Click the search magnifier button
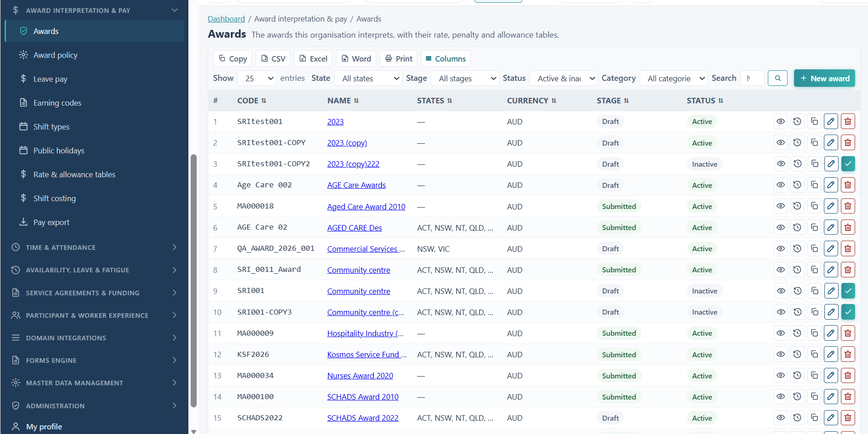Viewport: 868px width, 434px height. [x=777, y=78]
